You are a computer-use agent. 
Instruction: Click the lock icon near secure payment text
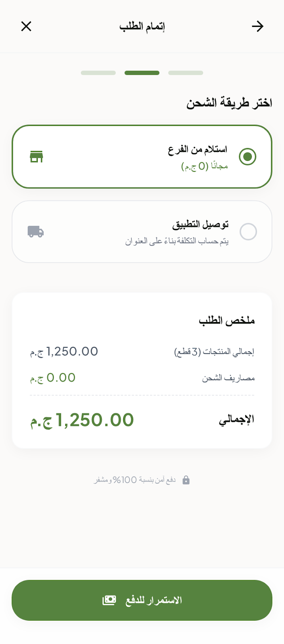(186, 479)
